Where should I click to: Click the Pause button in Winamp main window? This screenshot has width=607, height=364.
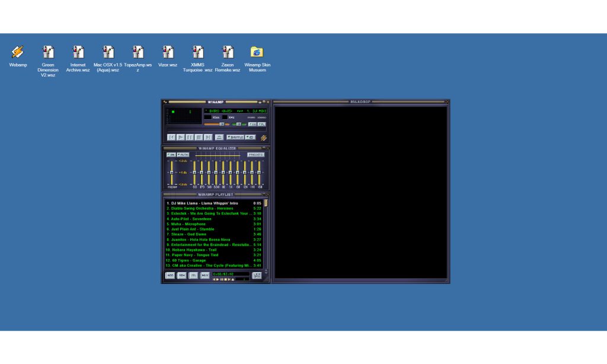click(x=190, y=137)
